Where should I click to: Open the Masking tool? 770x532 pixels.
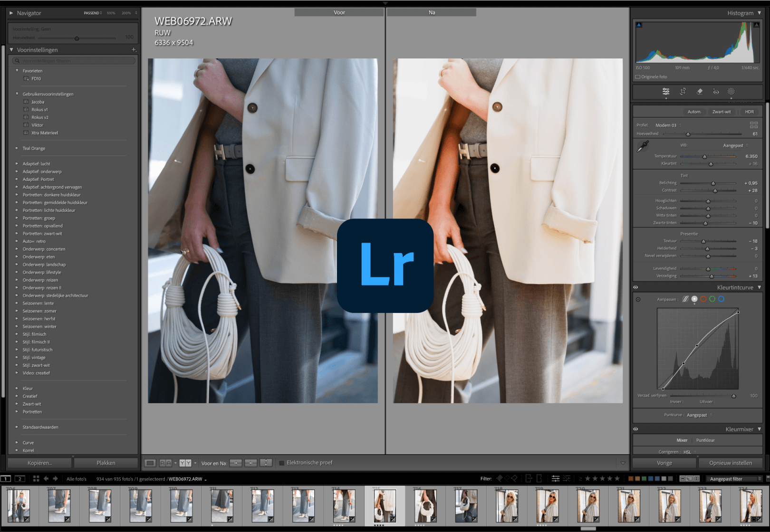click(731, 92)
